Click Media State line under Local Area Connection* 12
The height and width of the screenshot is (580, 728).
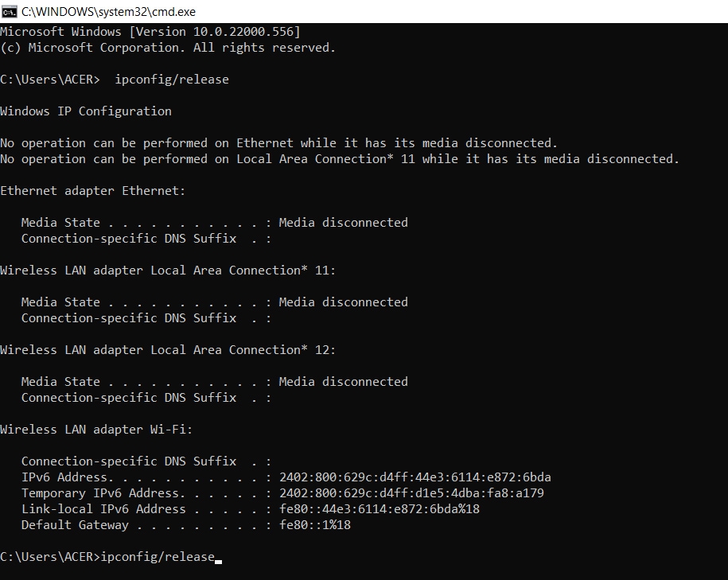[214, 382]
